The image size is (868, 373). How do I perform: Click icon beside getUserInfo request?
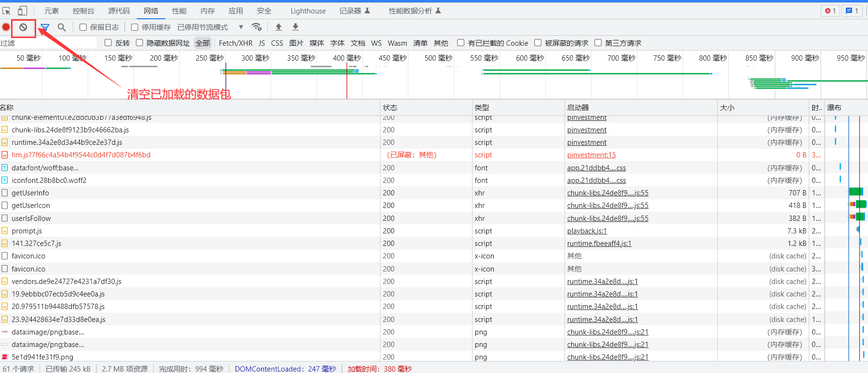[5, 193]
